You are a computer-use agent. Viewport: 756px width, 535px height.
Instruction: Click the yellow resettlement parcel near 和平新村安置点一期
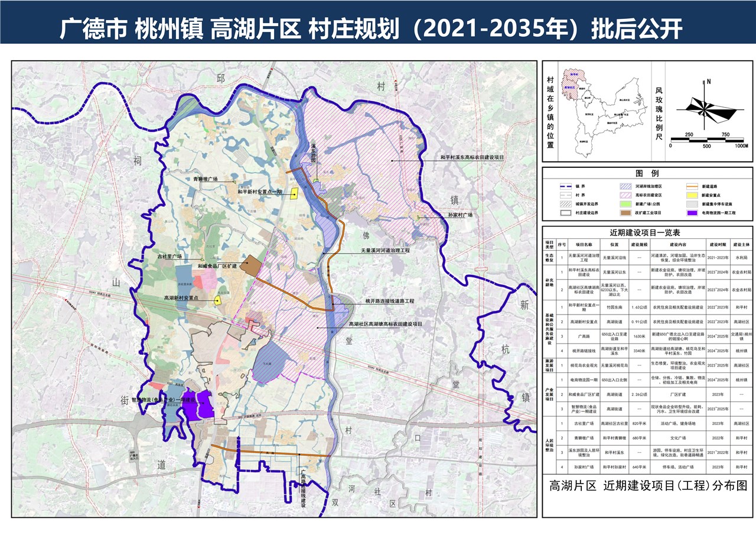(294, 195)
